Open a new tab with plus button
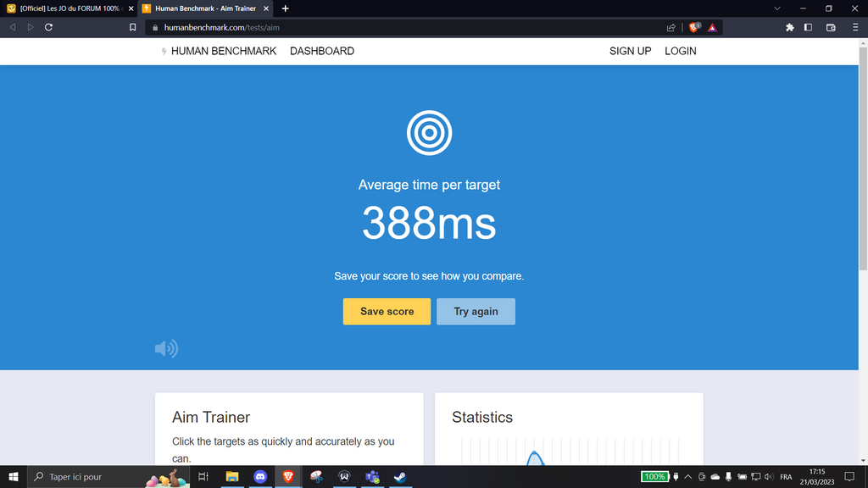868x488 pixels. tap(285, 8)
